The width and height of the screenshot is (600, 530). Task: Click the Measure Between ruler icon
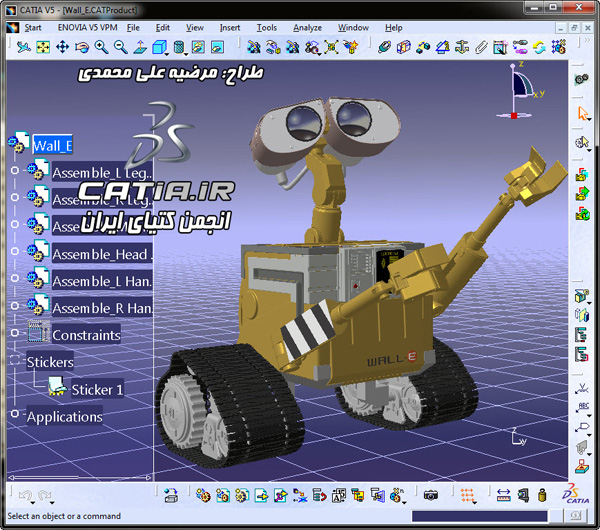tap(504, 496)
